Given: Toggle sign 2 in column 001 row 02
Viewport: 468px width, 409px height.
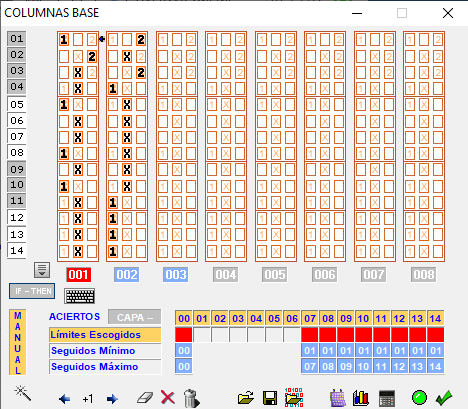Looking at the screenshot, I should pyautogui.click(x=92, y=56).
